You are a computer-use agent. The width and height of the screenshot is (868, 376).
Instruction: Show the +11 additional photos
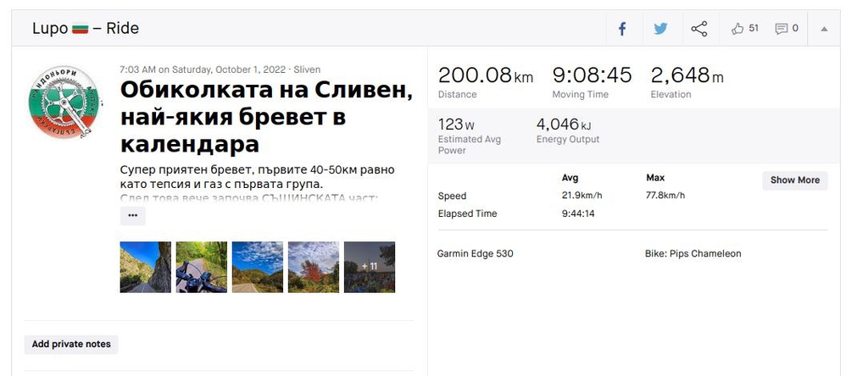(x=370, y=268)
